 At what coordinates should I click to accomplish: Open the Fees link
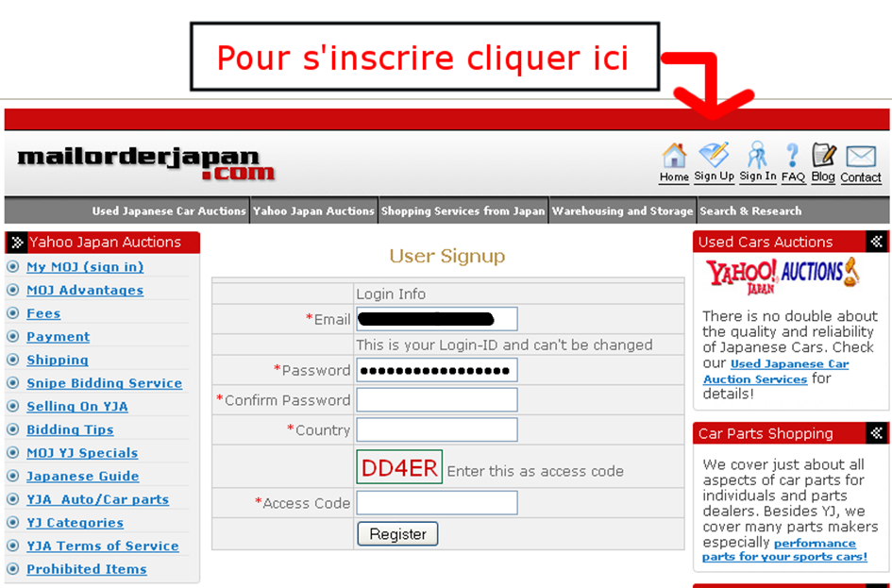43,313
